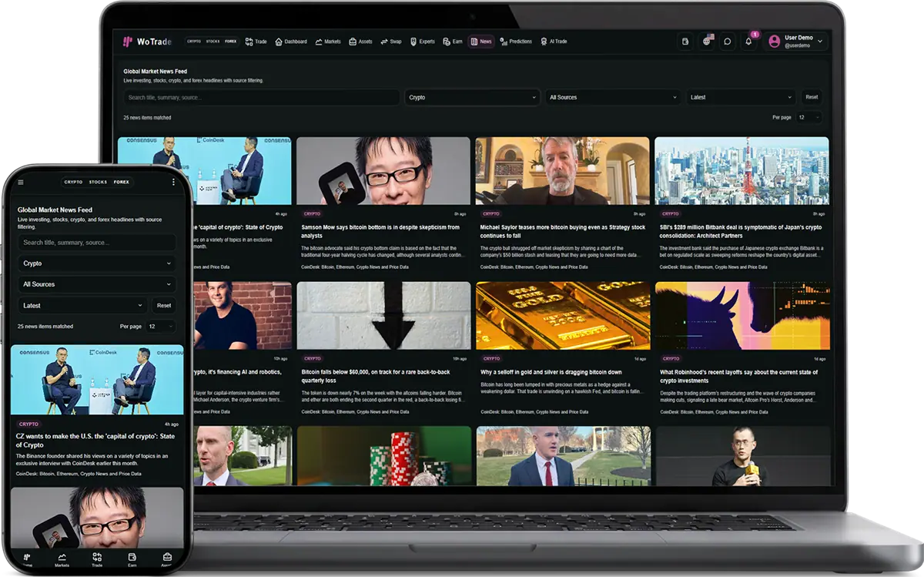924x577 pixels.
Task: Open Michael Saylor teases bitcoin buying headline
Action: pos(562,231)
